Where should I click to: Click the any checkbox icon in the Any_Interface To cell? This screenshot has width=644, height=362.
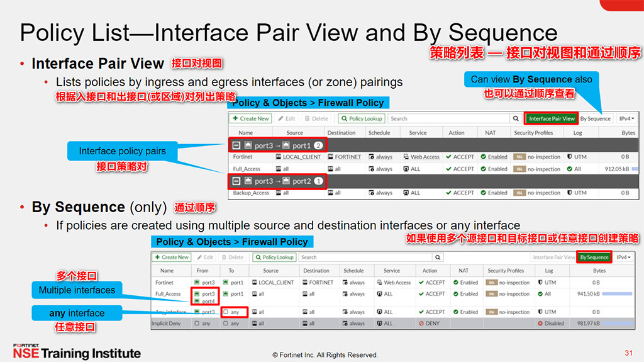tap(226, 312)
